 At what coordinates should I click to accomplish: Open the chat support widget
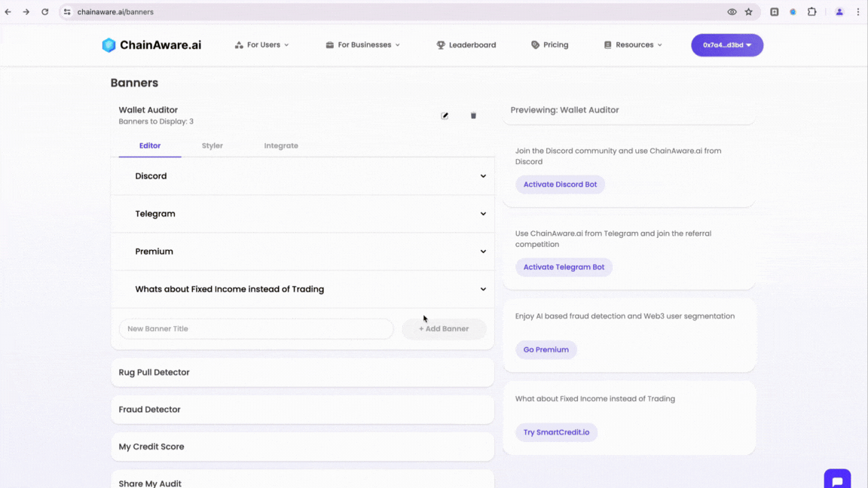tap(837, 480)
